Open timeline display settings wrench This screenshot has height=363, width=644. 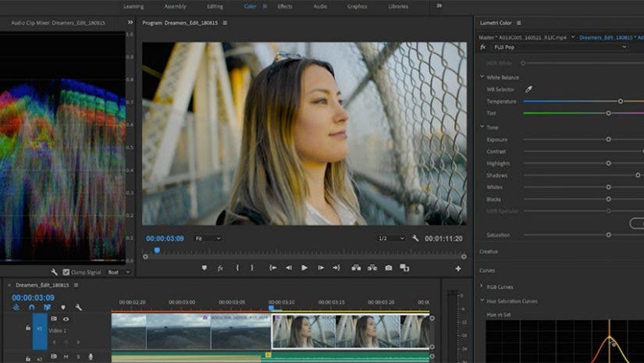(x=78, y=307)
